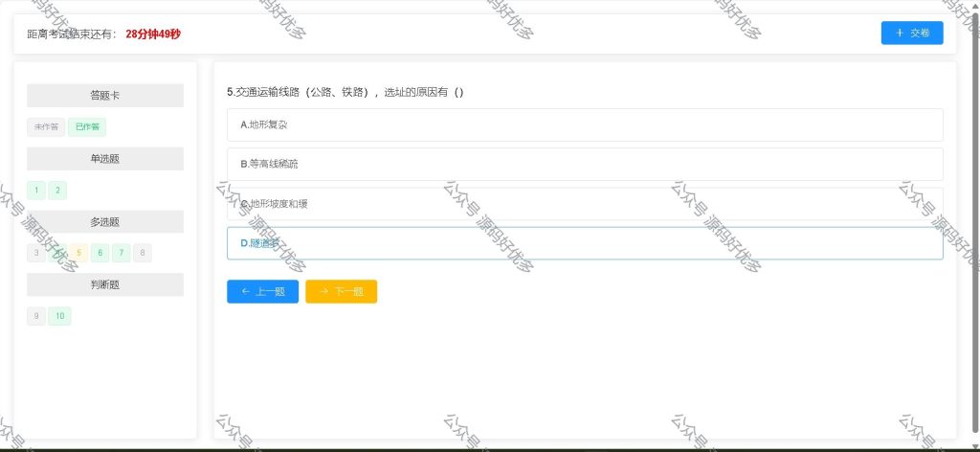
Task: Click the plus icon on the 交卷 button
Action: (900, 34)
